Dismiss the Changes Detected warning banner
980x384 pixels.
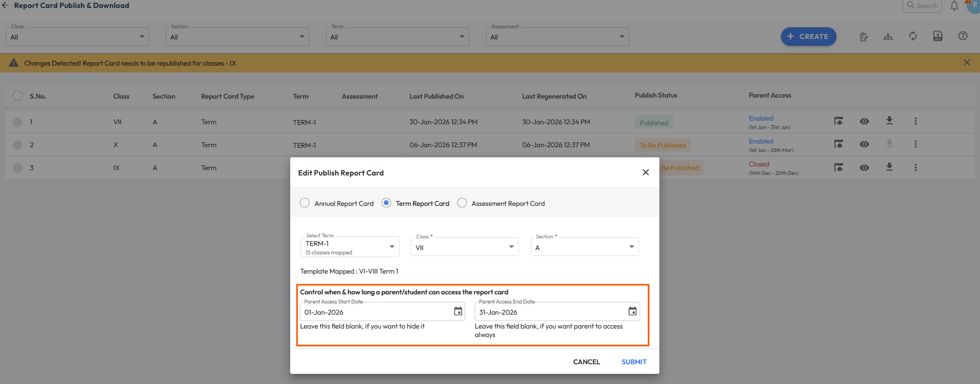tap(967, 63)
